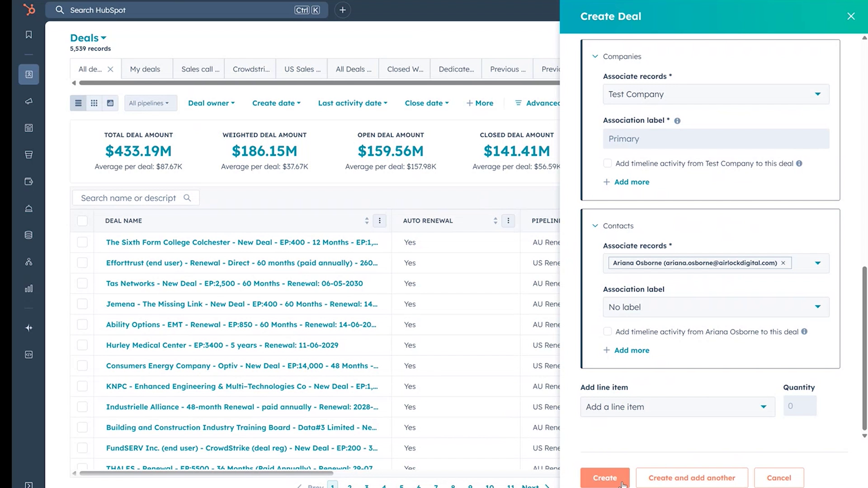Screen dimensions: 868x488
Task: Enable timeline activity from Test Company
Action: 607,163
